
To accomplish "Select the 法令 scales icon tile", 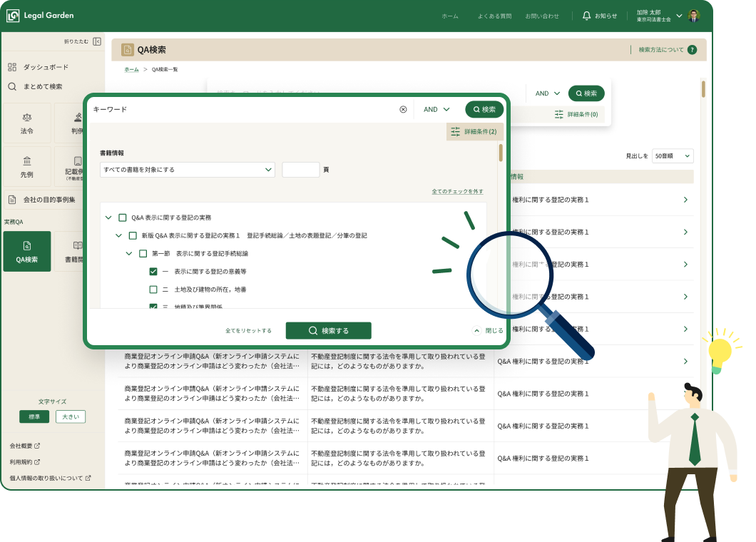I will click(x=27, y=123).
